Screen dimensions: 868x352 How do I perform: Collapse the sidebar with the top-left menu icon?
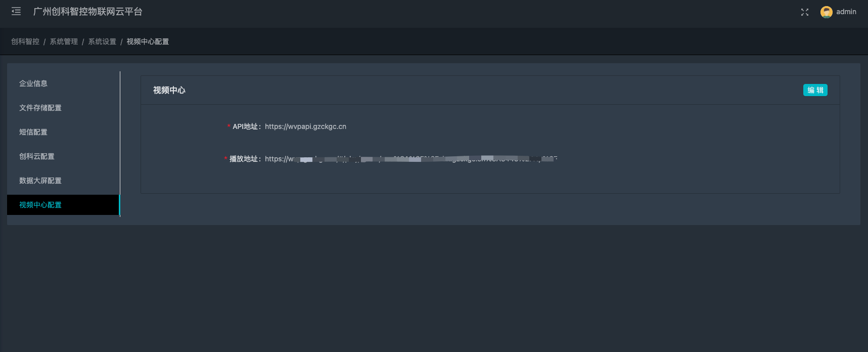click(x=16, y=12)
